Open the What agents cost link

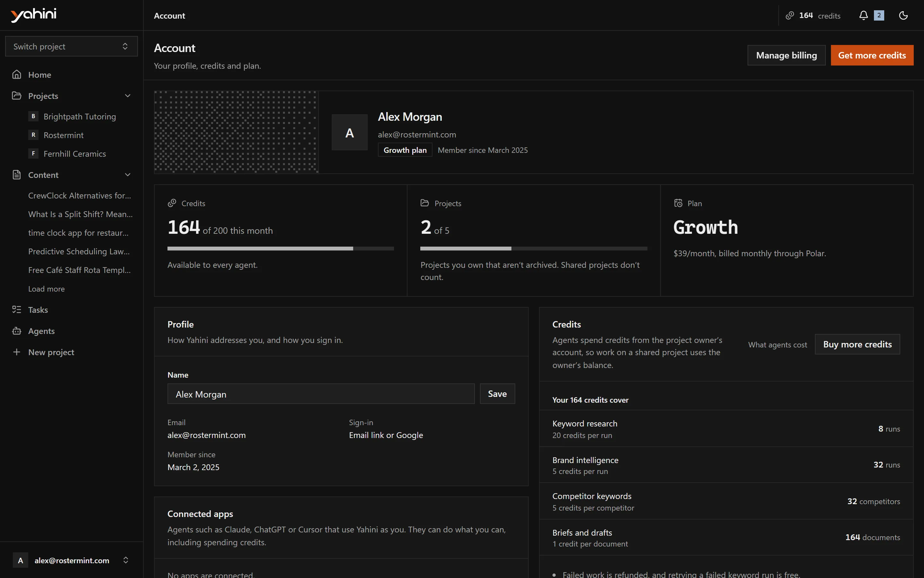coord(777,345)
